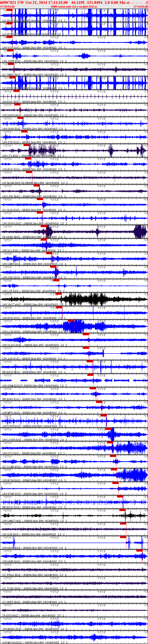The image size is (148, 644).
Task: Click the red pick marker on H04D trace
Action: pyautogui.click(x=44, y=226)
